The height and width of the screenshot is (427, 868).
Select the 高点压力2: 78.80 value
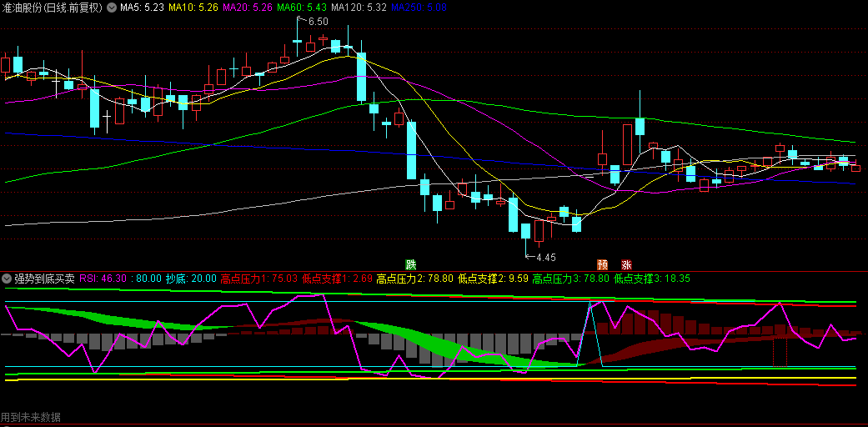(x=414, y=278)
